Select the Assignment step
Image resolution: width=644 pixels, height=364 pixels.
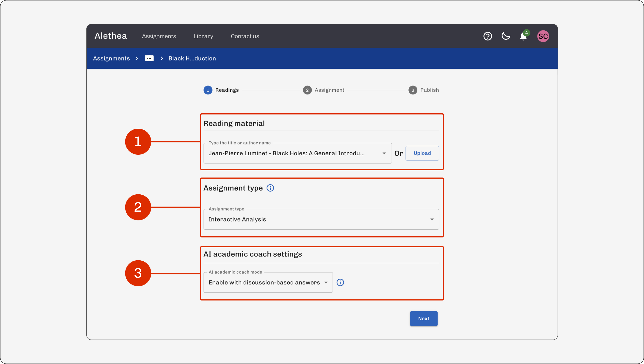click(x=323, y=90)
